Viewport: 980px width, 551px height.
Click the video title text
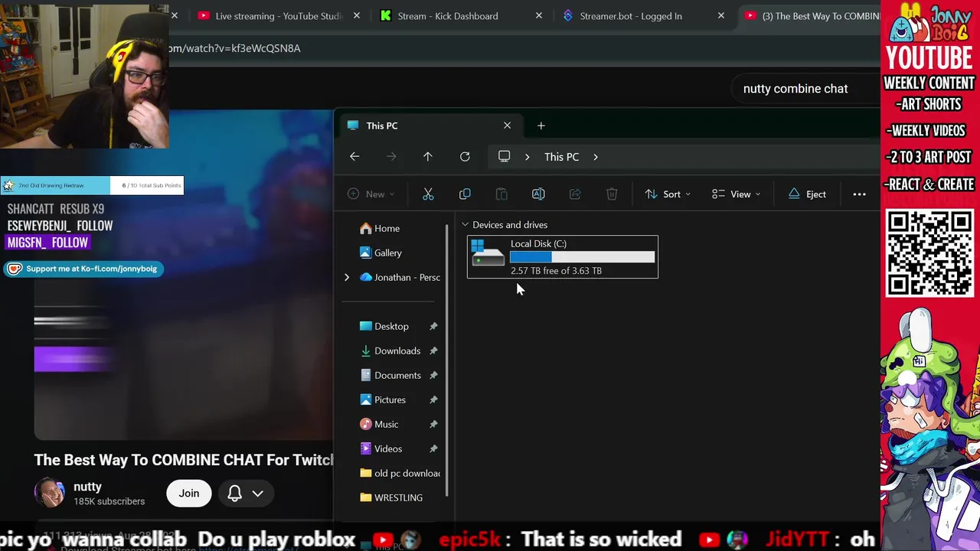(184, 460)
